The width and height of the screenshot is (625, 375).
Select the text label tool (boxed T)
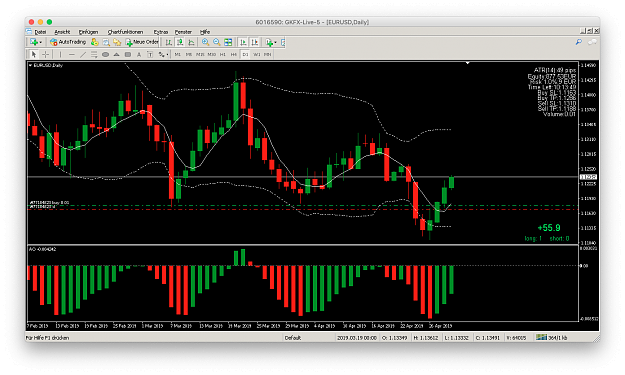(x=150, y=55)
